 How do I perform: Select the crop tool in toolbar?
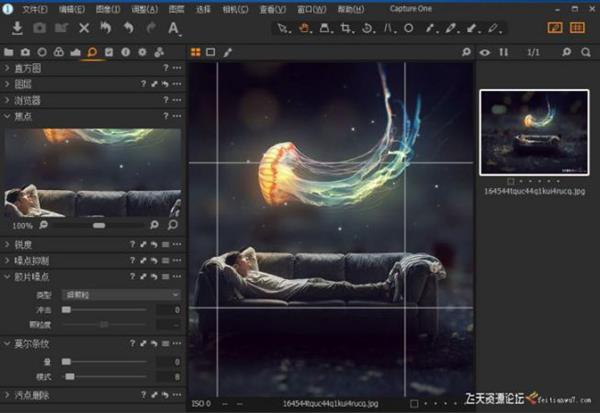tap(347, 28)
